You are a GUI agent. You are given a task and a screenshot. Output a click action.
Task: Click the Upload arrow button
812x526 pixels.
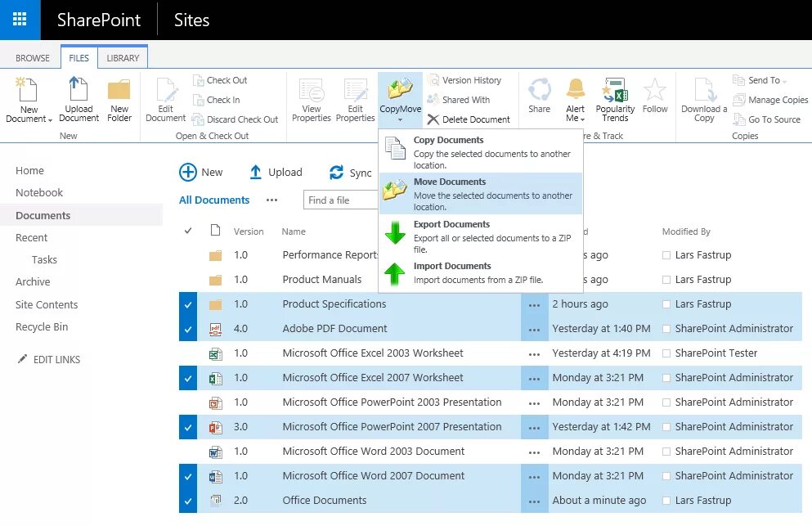[276, 172]
